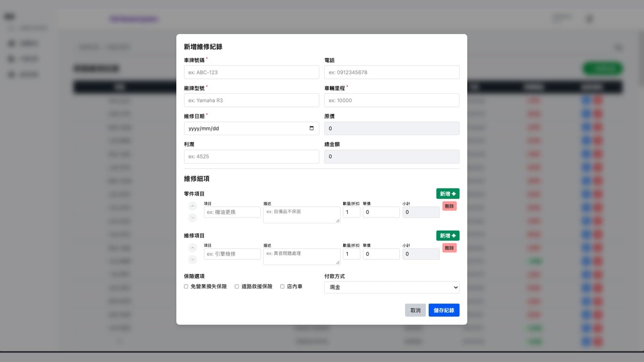Click the 總金額 read-only field

click(392, 156)
